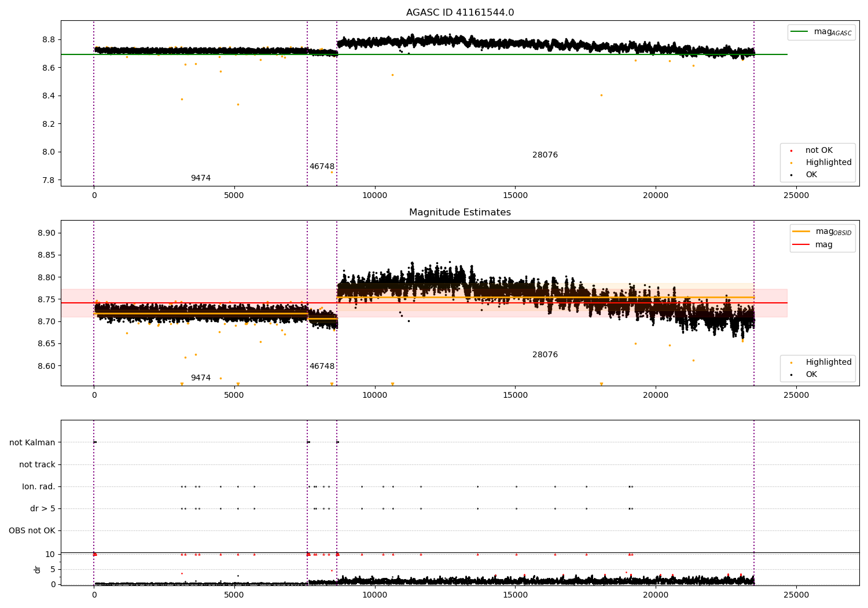Click the 'dr' y-axis label

click(x=38, y=569)
